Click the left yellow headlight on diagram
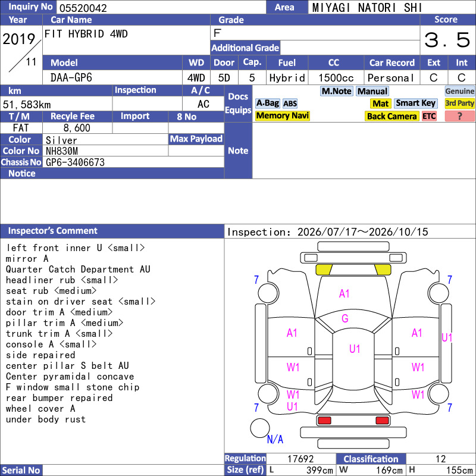 [324, 270]
